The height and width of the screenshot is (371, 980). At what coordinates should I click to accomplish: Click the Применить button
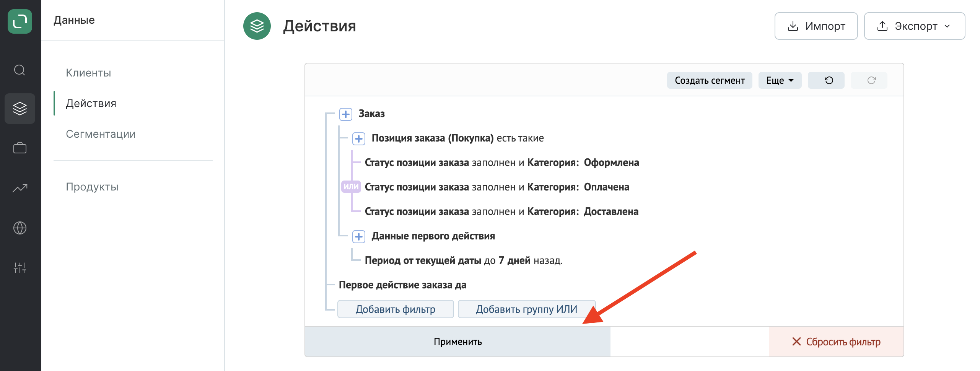tap(457, 342)
